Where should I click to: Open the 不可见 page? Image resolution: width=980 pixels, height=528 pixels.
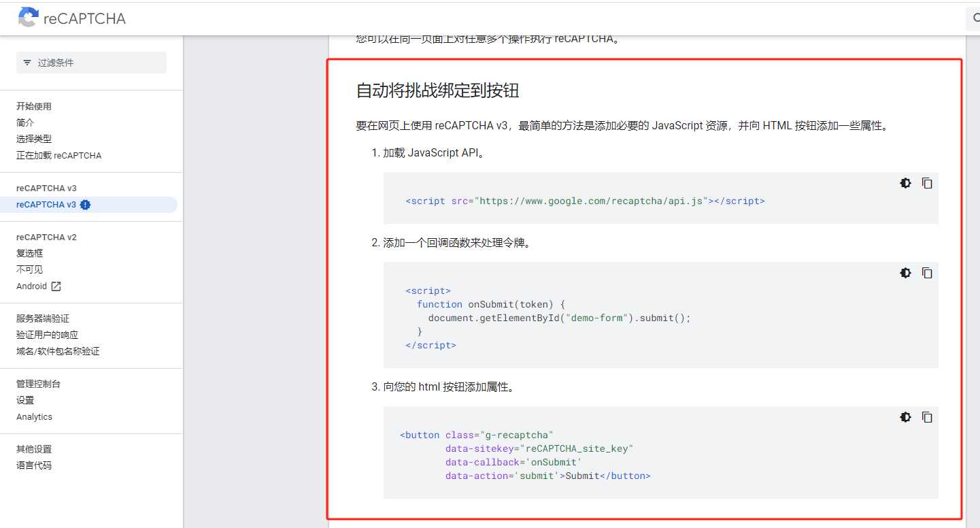tap(30, 269)
